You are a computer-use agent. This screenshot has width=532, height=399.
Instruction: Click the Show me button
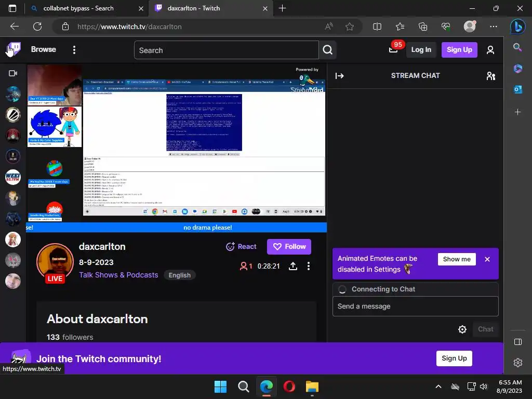click(x=457, y=259)
